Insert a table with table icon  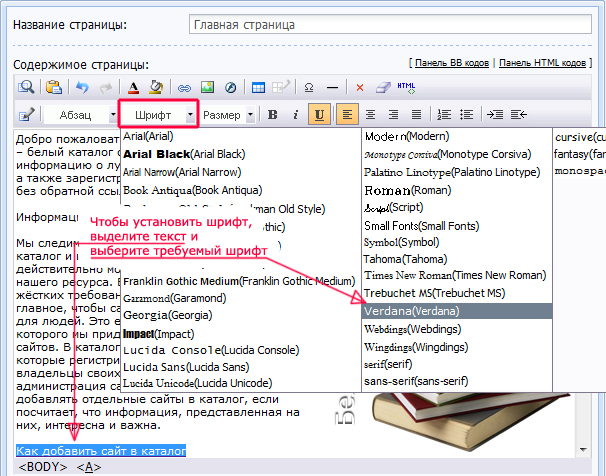coord(258,88)
